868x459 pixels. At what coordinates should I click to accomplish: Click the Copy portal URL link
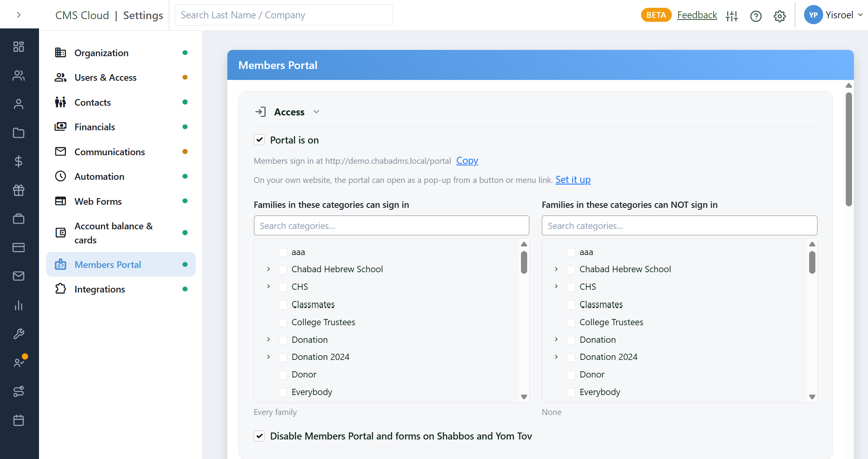point(467,160)
